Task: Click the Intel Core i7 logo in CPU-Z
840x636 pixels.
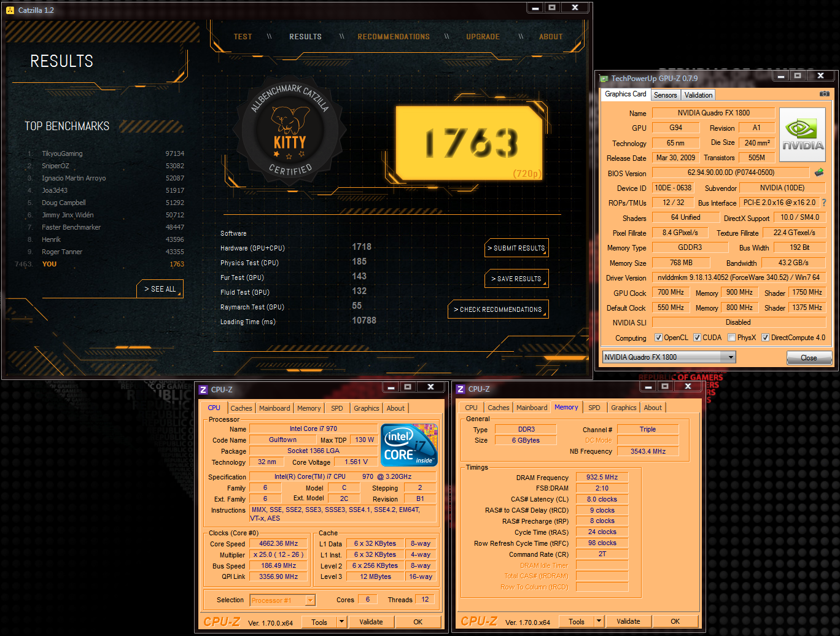Action: [410, 444]
